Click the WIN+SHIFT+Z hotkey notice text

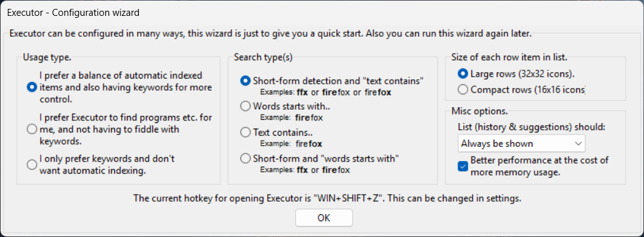[327, 198]
